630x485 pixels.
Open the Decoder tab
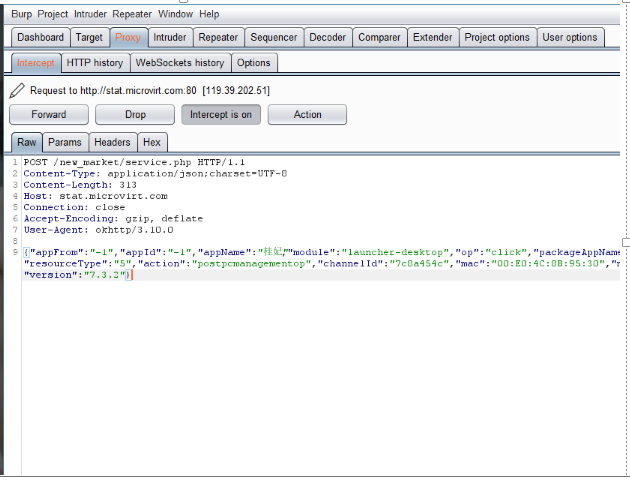[x=327, y=37]
